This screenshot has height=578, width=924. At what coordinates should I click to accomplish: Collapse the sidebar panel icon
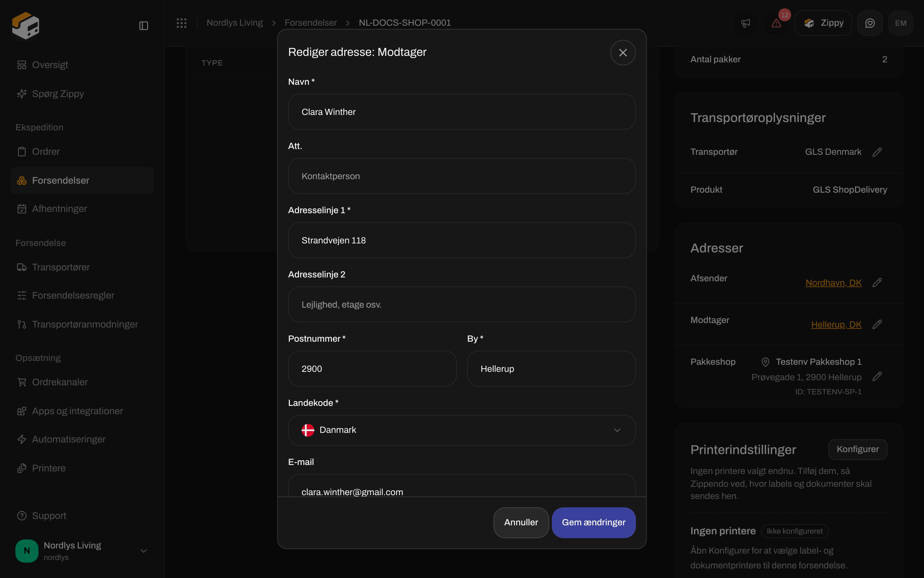(x=143, y=26)
